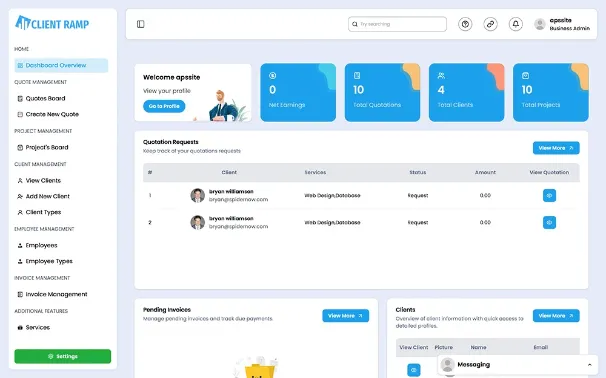Viewport: 606px width, 378px height.
Task: Click the View Quotation column header
Action: coord(549,172)
